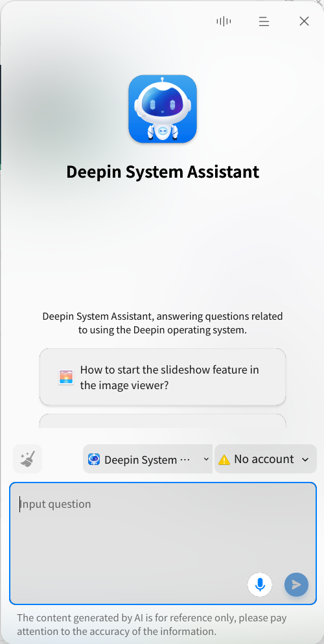Open the Deepin System assistant selector

[148, 459]
